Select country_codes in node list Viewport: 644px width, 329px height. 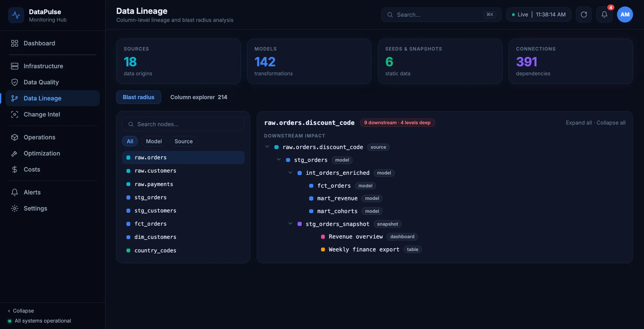coord(183,250)
